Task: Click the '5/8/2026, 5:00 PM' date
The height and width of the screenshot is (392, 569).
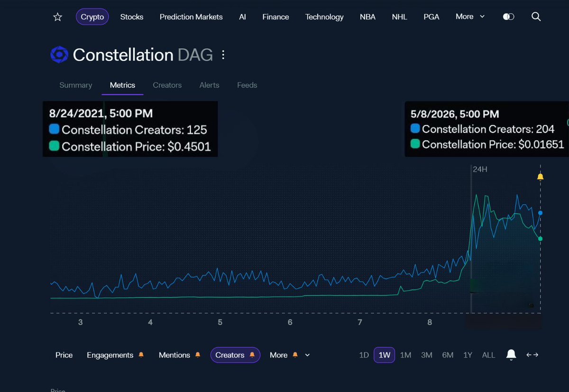Action: click(455, 114)
